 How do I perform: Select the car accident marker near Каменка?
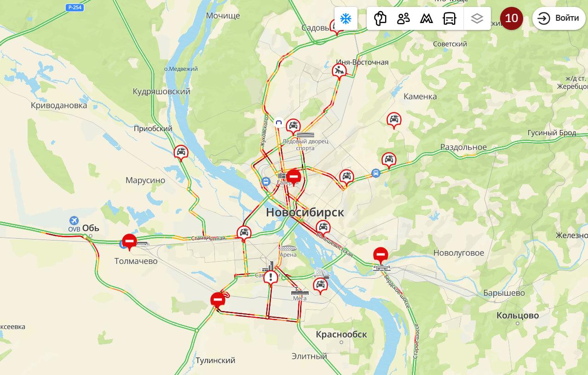394,120
